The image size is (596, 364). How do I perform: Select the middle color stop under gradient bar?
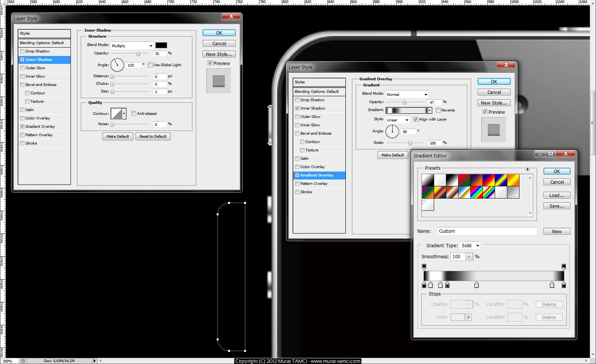click(x=476, y=285)
